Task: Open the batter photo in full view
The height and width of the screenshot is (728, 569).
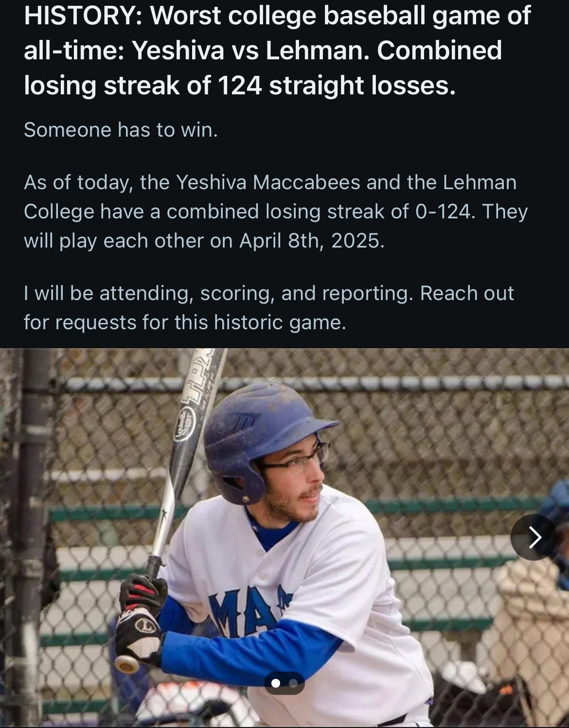Action: click(284, 537)
